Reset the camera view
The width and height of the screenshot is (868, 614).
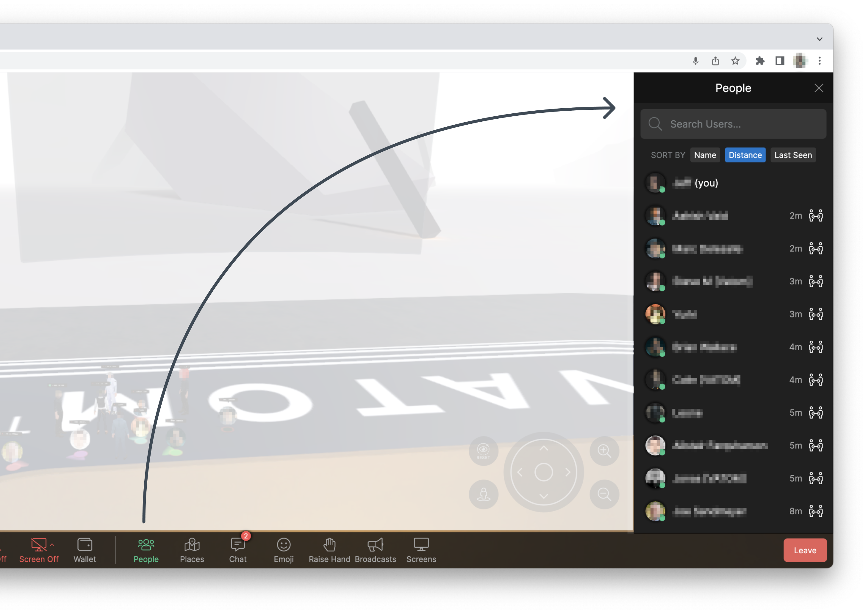483,451
